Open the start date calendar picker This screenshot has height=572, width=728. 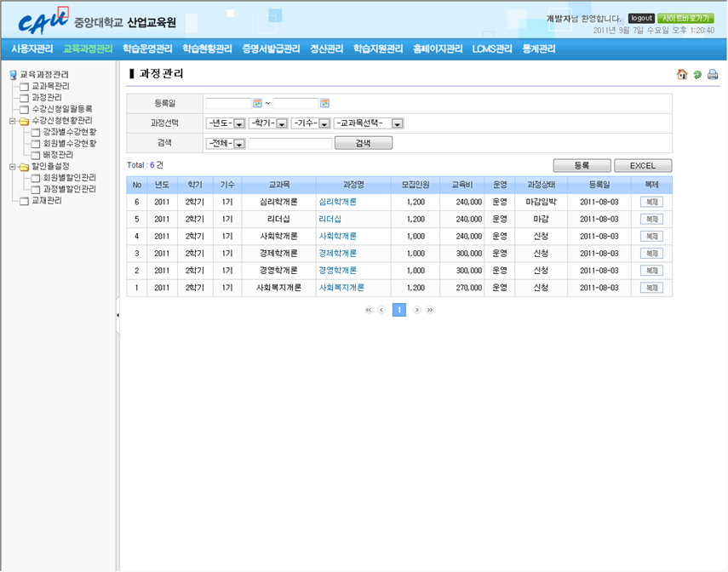[x=257, y=103]
